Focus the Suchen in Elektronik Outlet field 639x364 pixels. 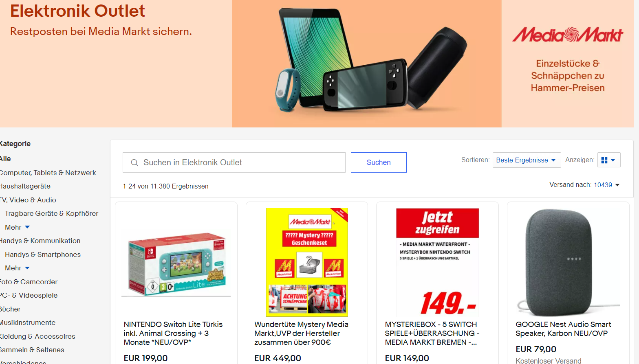234,162
